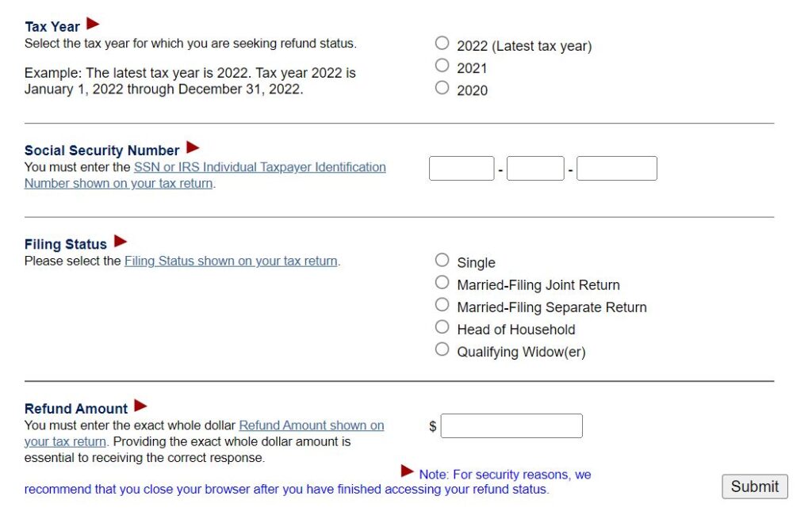The height and width of the screenshot is (515, 812).
Task: Select tax year 2021
Action: [x=442, y=65]
